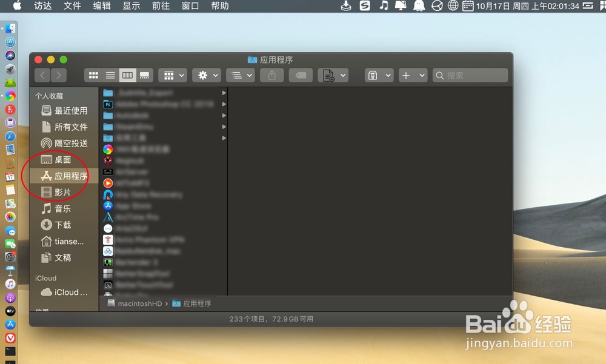Open Launchpad rocket in the Dock
Image resolution: width=606 pixels, height=364 pixels.
pos(10,69)
